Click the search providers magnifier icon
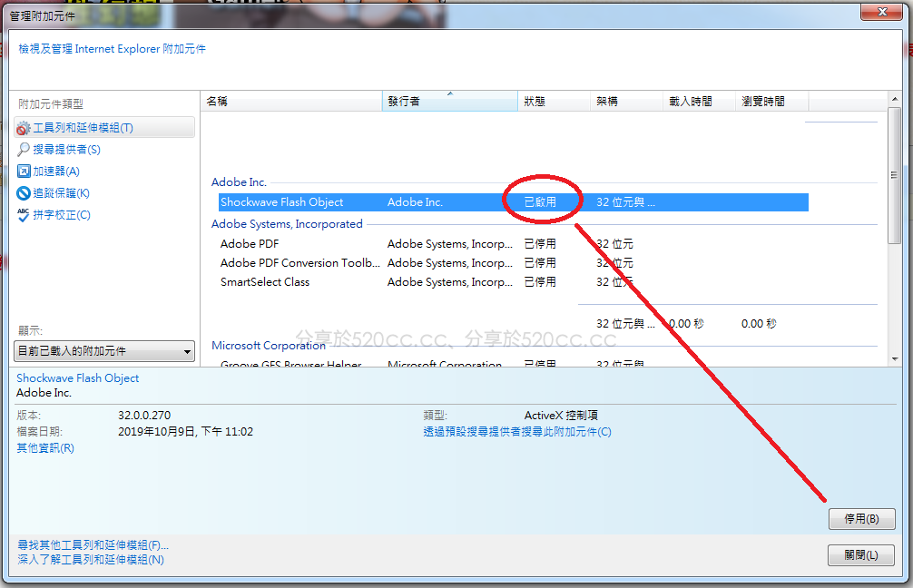Viewport: 913px width, 588px height. (24, 150)
